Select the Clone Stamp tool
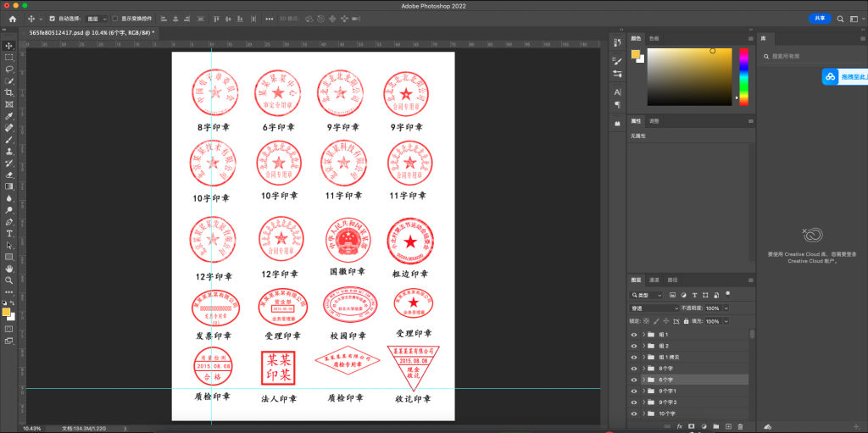The image size is (868, 433). point(8,151)
